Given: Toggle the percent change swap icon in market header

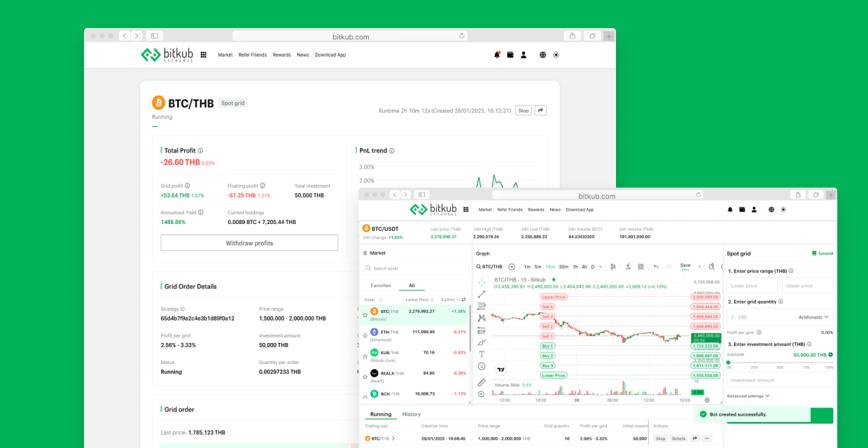Looking at the screenshot, I should pos(463,300).
